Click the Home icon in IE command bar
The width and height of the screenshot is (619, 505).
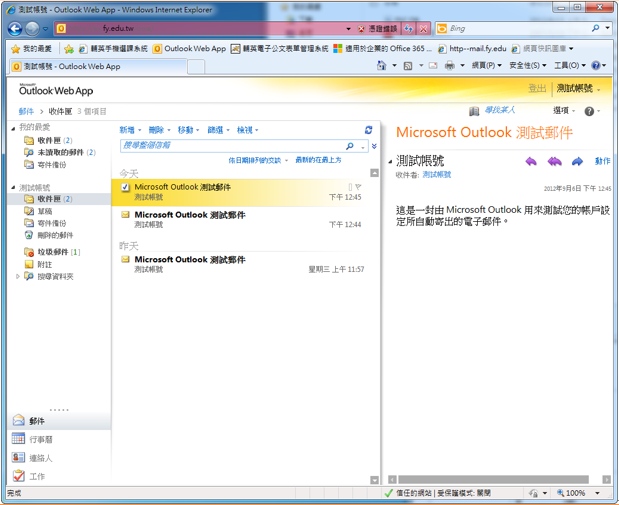point(381,66)
